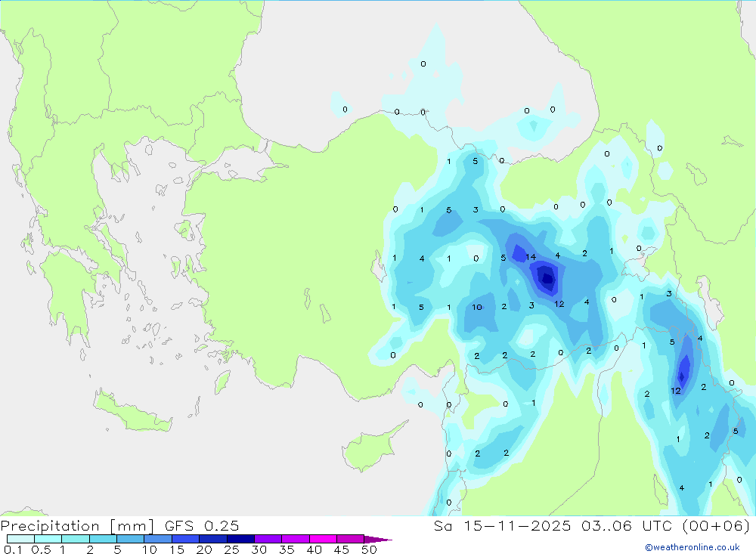Viewport: 756px width, 554px height.
Task: Click the legend label 45
Action: point(342,549)
